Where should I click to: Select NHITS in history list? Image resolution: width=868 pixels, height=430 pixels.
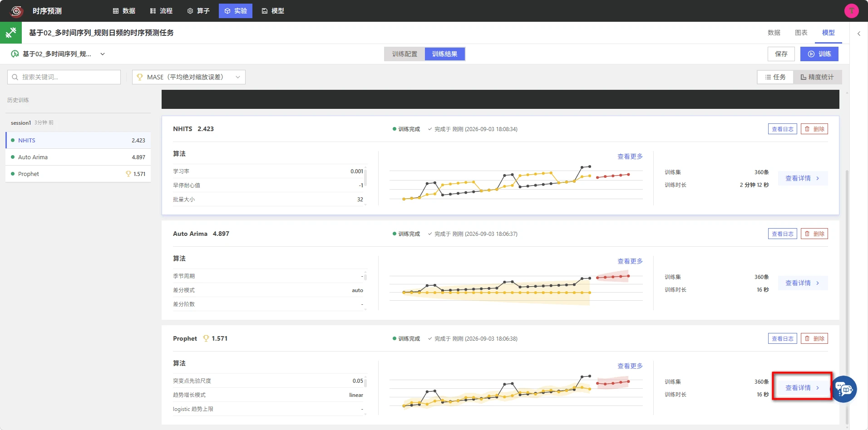(x=78, y=140)
